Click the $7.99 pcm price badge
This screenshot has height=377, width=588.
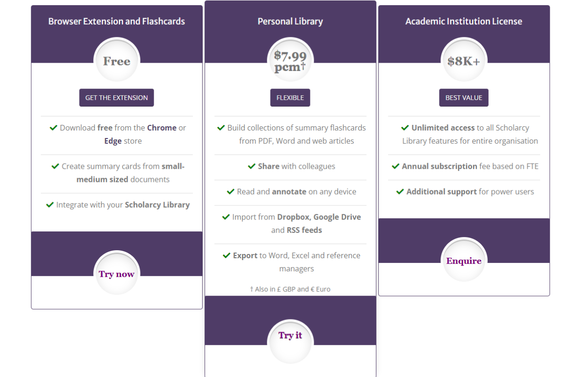tap(290, 61)
